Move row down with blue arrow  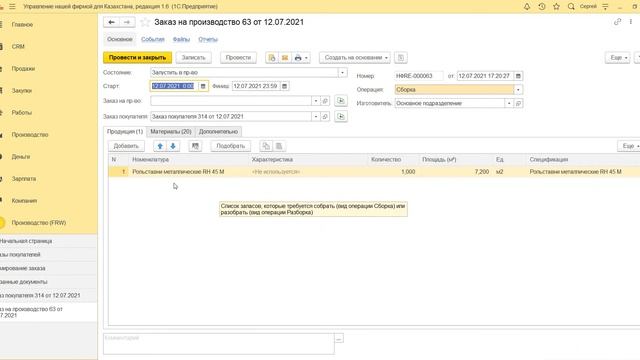pos(173,146)
